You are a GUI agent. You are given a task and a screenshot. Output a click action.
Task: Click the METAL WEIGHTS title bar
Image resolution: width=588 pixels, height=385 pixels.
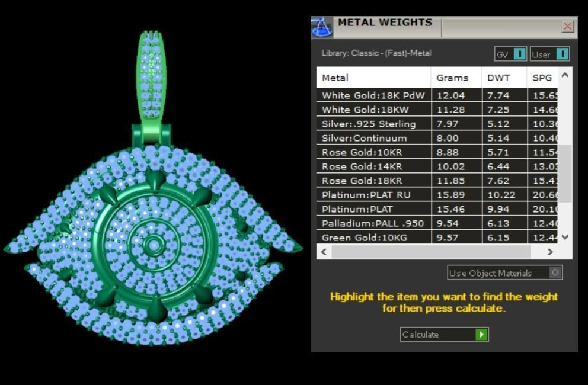[x=385, y=23]
